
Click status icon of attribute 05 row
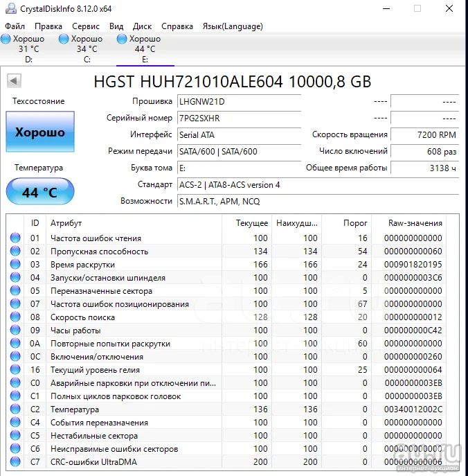click(15, 290)
